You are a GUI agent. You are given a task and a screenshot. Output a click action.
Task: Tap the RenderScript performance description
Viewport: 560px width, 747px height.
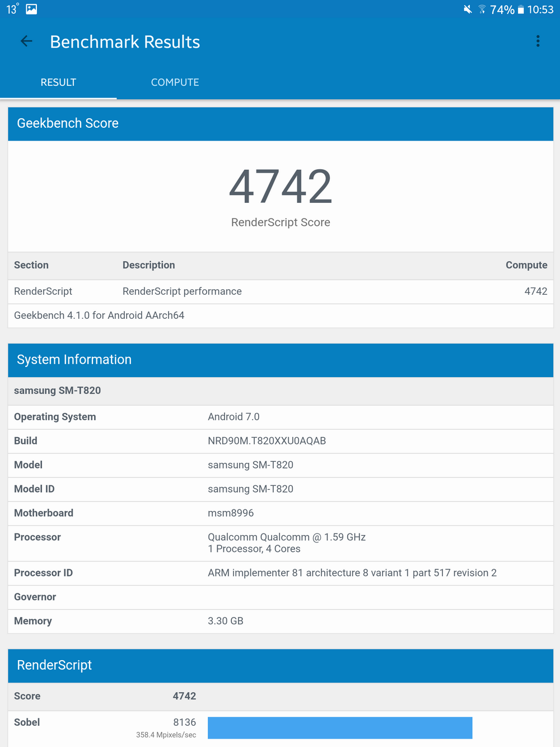[x=182, y=291]
